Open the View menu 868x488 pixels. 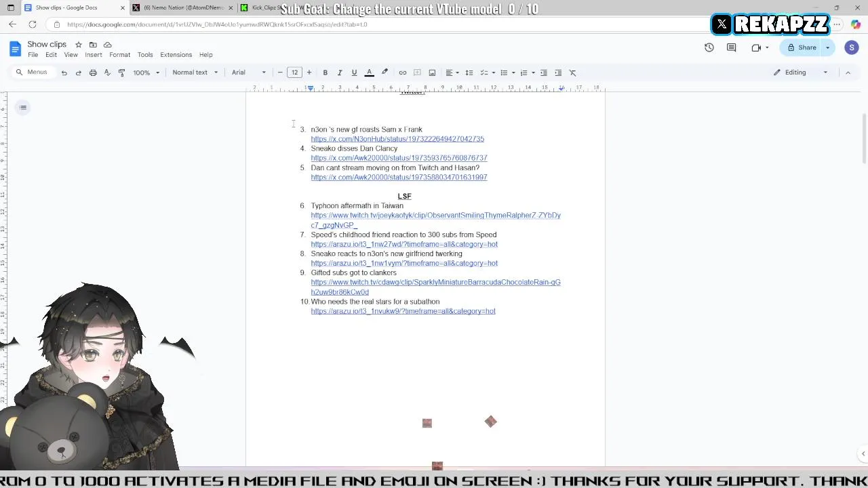71,55
